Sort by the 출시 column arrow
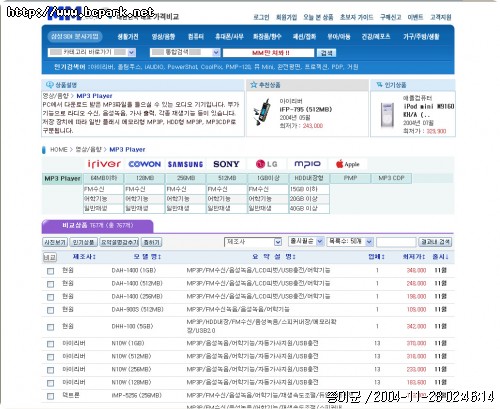Screen dimensions: 500x409 (447, 257)
